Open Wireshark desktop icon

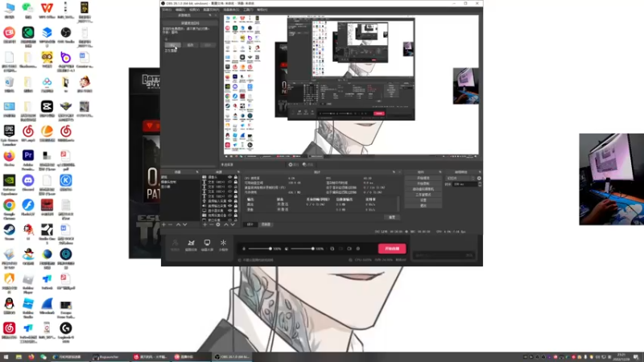coord(47,306)
